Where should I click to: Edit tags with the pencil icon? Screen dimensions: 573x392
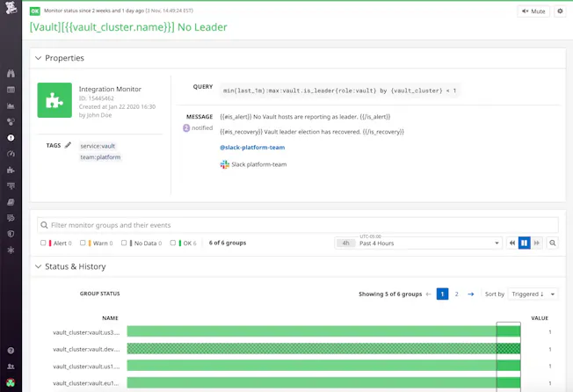pos(68,145)
